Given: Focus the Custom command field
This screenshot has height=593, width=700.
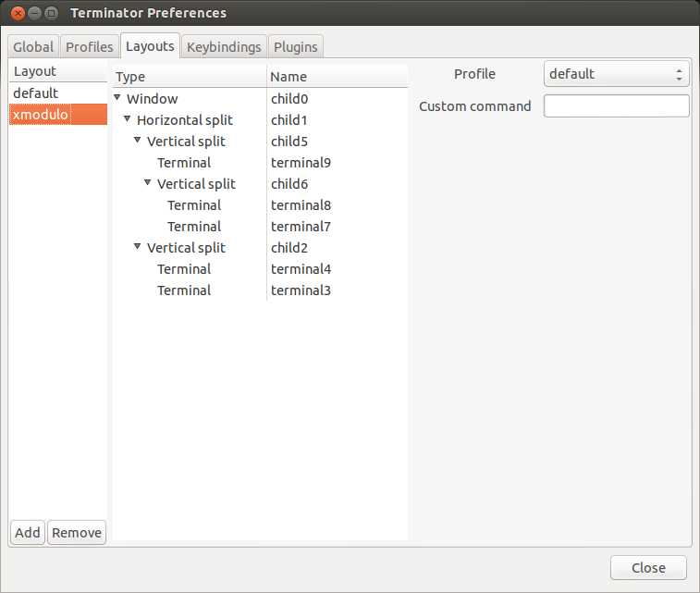Looking at the screenshot, I should [x=617, y=105].
